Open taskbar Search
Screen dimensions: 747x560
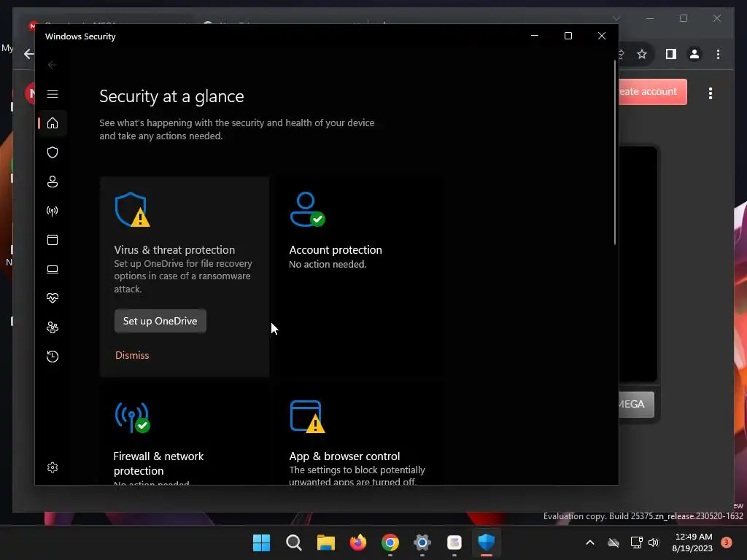point(293,542)
